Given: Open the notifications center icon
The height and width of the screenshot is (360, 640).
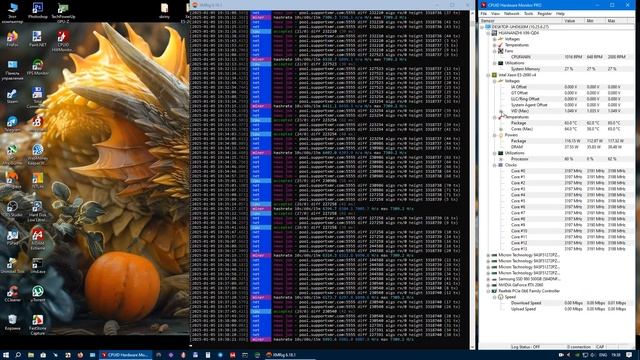Looking at the screenshot, I should [629, 355].
